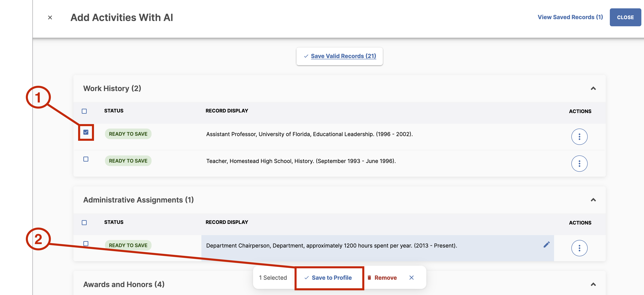Screen dimensions: 644x295
Task: Click READY TO SAVE badge for Teacher record
Action: point(128,161)
